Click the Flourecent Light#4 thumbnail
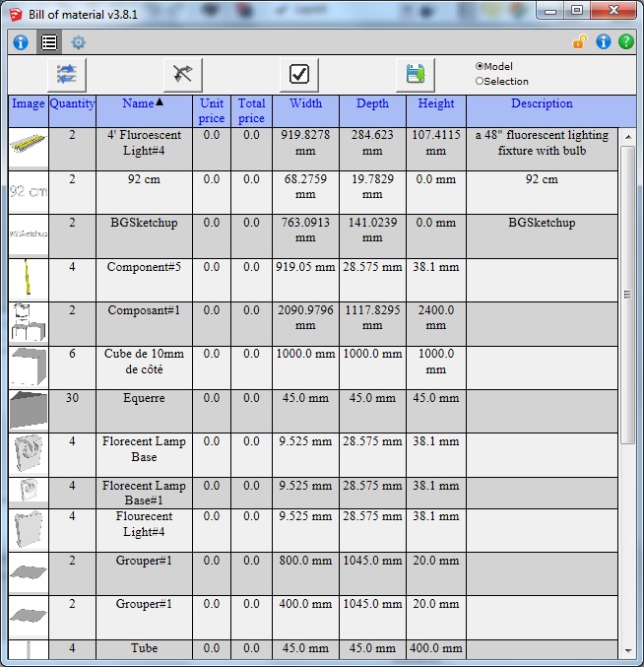 [x=28, y=530]
